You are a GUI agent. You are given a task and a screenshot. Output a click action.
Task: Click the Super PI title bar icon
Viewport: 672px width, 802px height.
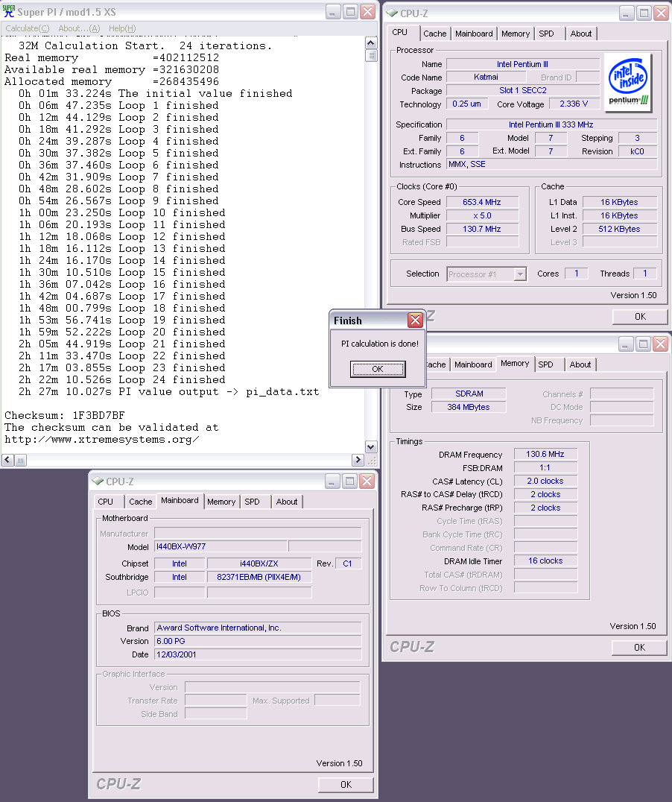point(8,11)
